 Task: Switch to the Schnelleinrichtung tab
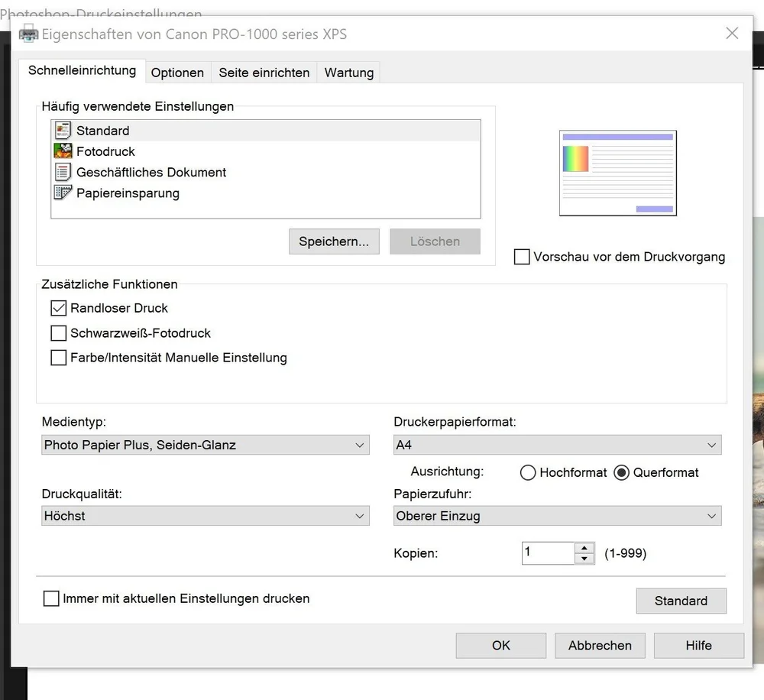[x=82, y=70]
